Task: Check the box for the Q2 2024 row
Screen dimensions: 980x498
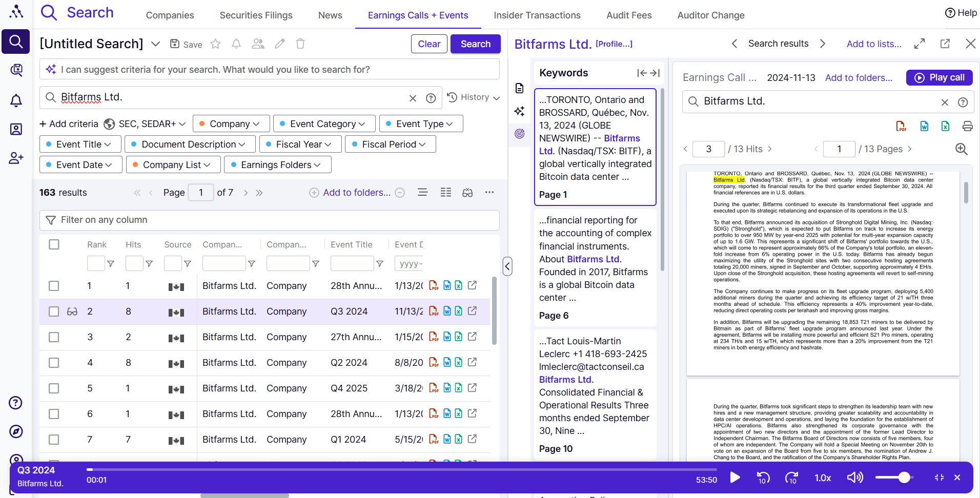Action: (x=54, y=363)
